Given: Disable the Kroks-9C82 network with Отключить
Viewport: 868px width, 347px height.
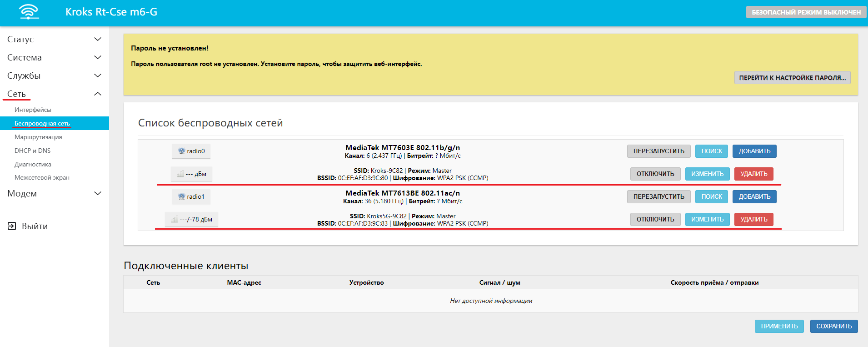Looking at the screenshot, I should tap(655, 174).
